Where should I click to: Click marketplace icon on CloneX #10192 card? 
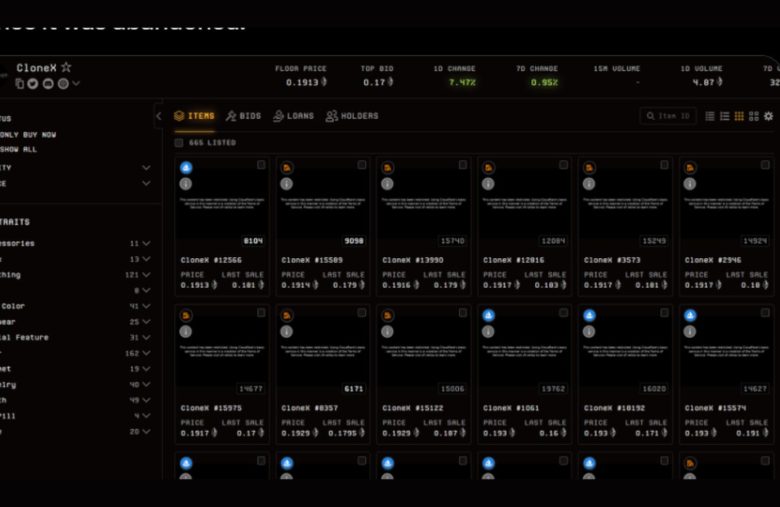tap(589, 315)
